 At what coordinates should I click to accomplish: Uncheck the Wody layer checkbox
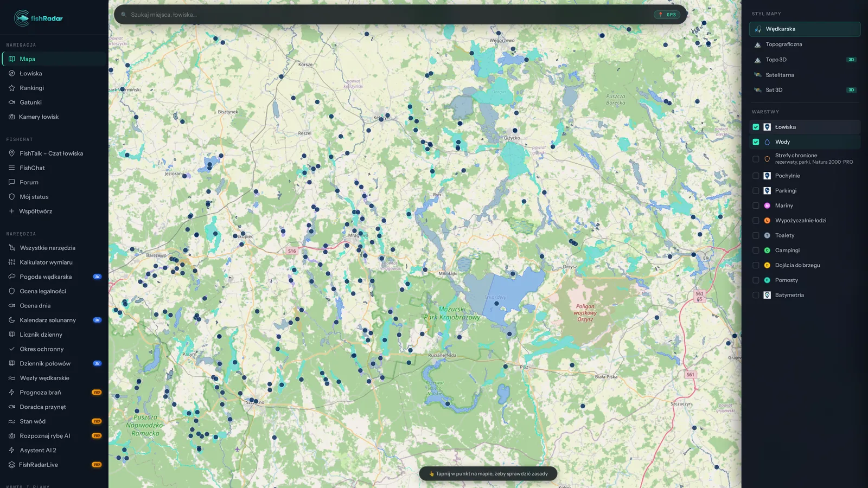point(756,142)
